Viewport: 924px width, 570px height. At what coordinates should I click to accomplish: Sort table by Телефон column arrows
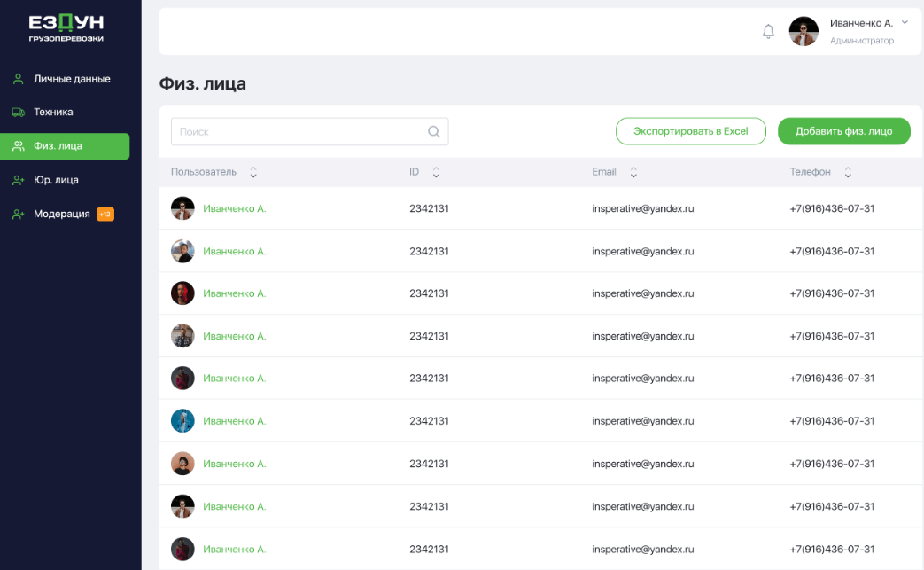848,173
